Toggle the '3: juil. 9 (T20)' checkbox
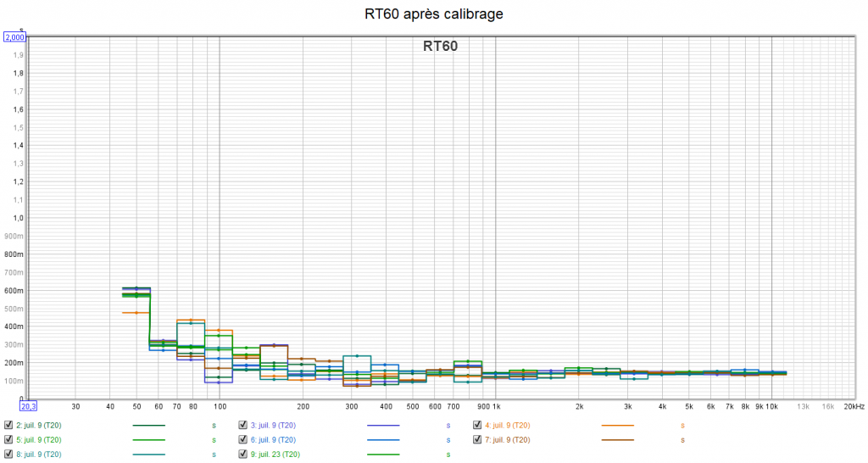868x463 pixels. coord(242,425)
